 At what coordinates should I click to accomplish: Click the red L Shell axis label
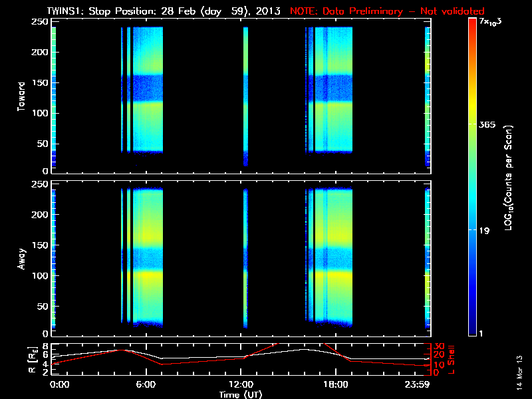[x=452, y=358]
